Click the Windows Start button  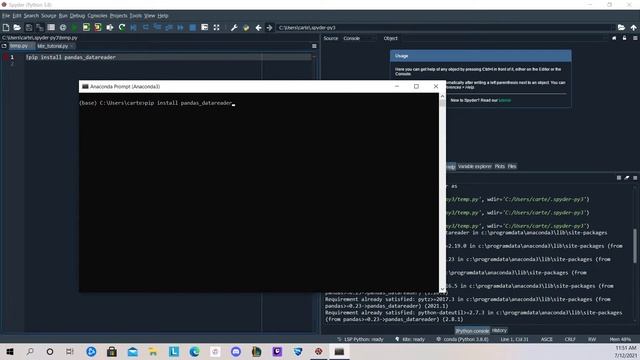(x=9, y=351)
